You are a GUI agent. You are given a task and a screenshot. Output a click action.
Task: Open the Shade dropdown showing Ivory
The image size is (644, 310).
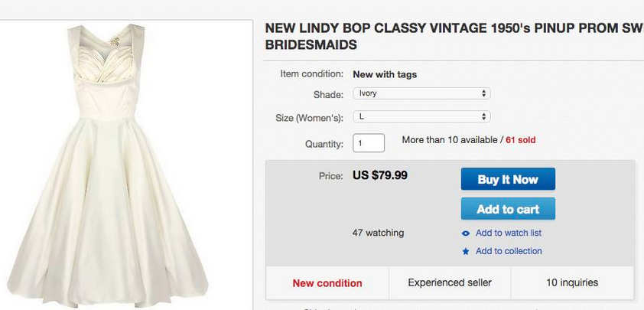[421, 93]
